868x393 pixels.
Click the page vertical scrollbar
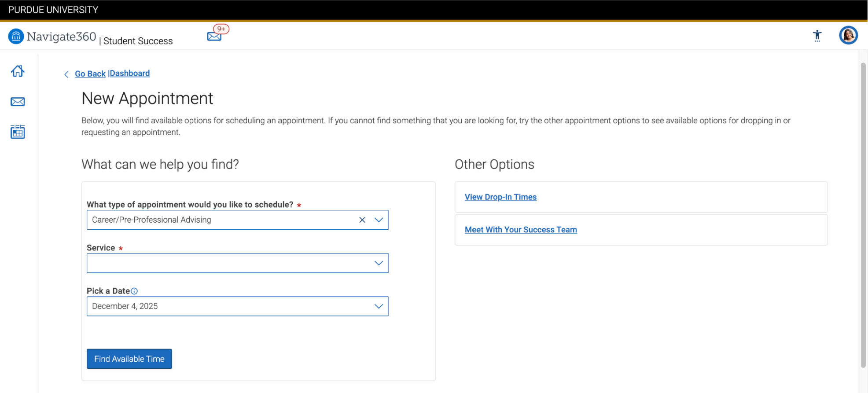pos(863,215)
